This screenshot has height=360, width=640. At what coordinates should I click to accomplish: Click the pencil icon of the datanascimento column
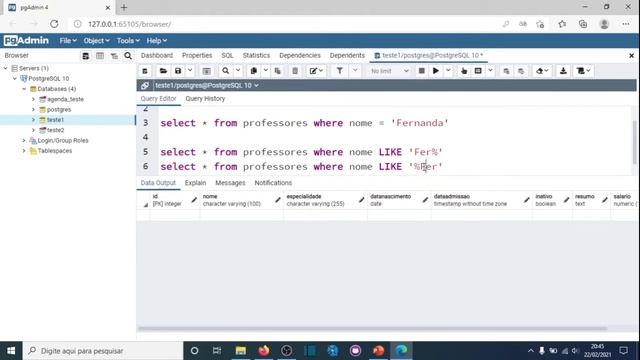pos(425,200)
